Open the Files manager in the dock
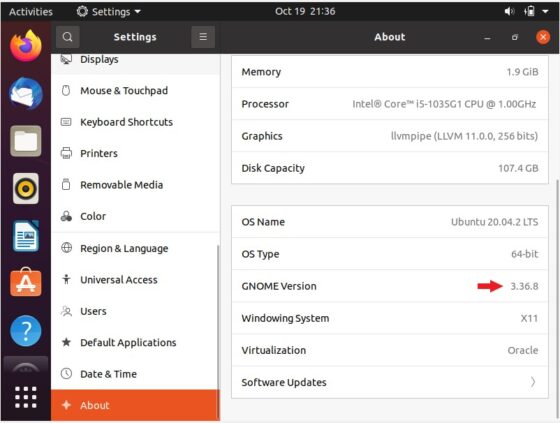560x423 pixels. (x=26, y=141)
